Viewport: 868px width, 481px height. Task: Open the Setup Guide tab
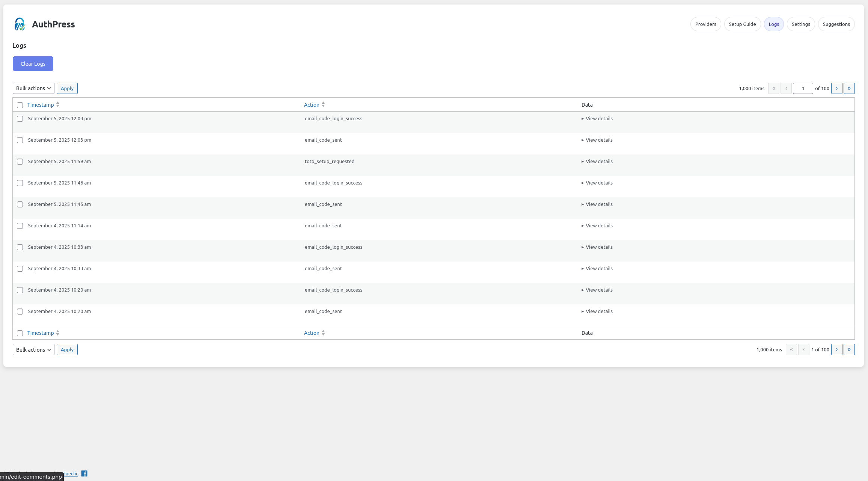coord(742,24)
